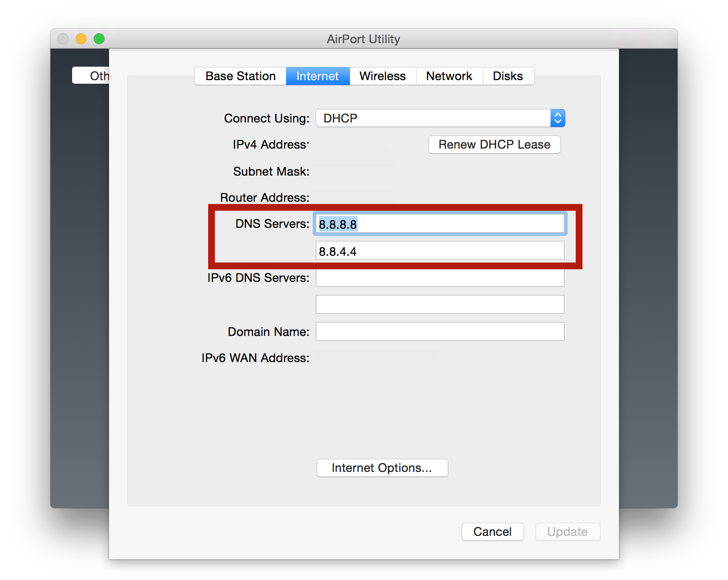The image size is (728, 580).
Task: Click the first IPv6 DNS Servers field
Action: click(x=440, y=278)
